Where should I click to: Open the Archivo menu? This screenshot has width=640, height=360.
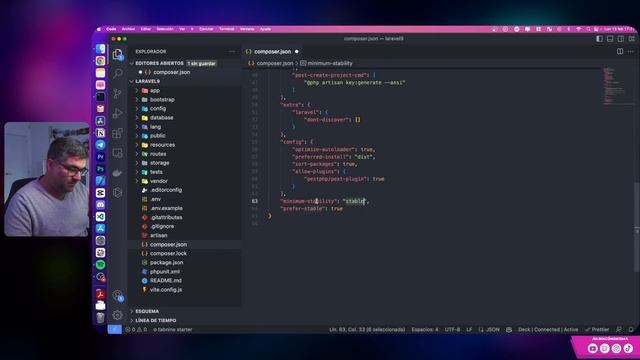click(x=128, y=29)
